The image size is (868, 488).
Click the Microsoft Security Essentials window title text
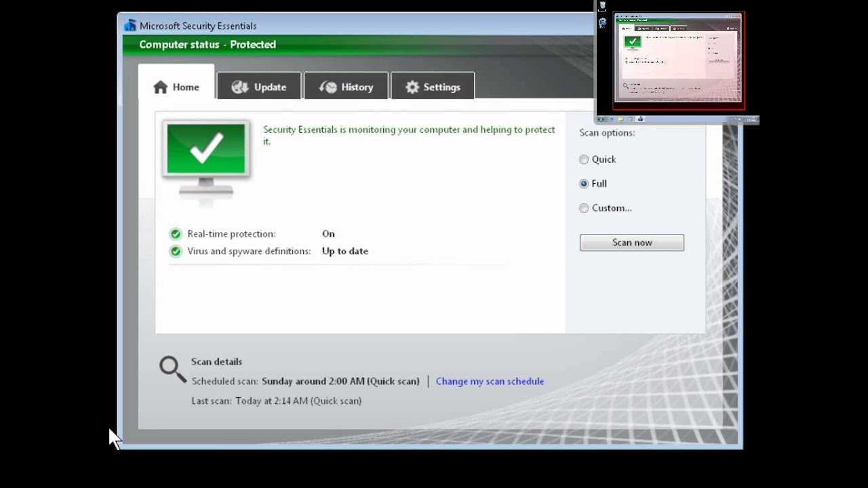pos(198,26)
